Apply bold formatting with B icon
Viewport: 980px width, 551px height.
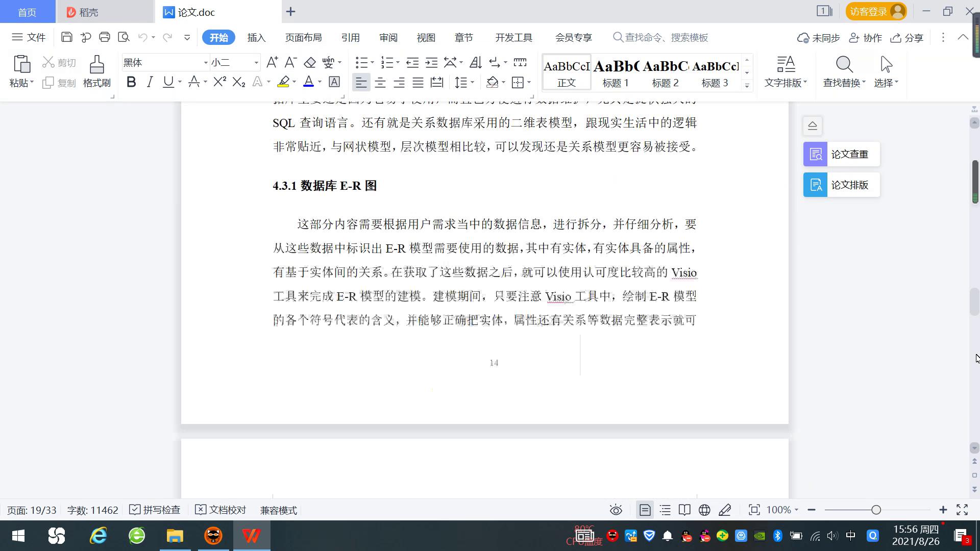coord(131,82)
